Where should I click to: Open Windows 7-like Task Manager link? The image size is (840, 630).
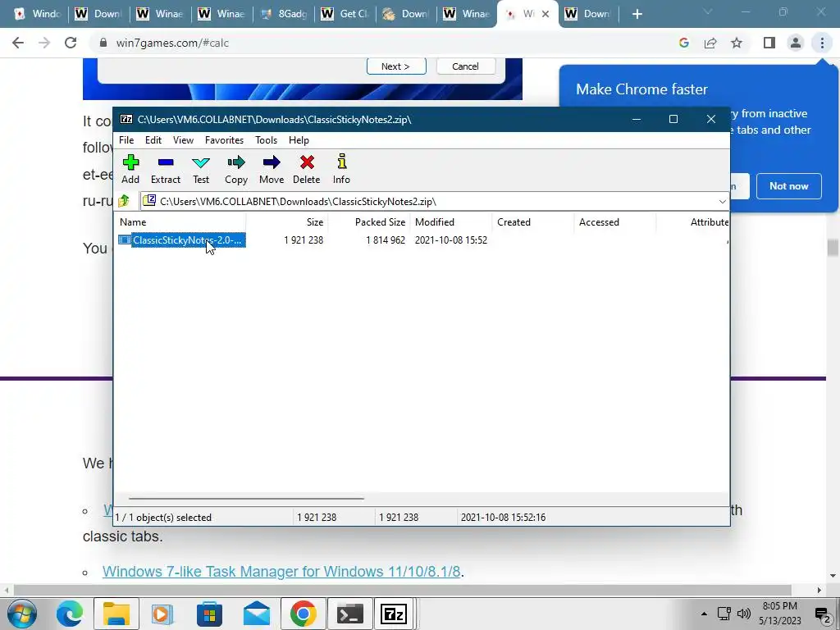[x=281, y=572]
